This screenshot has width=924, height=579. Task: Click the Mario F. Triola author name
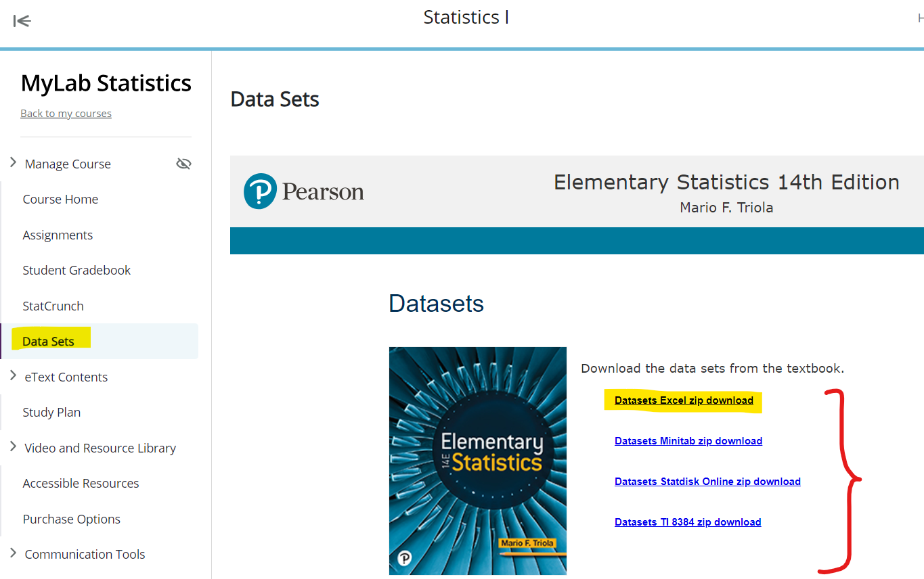[x=726, y=208]
